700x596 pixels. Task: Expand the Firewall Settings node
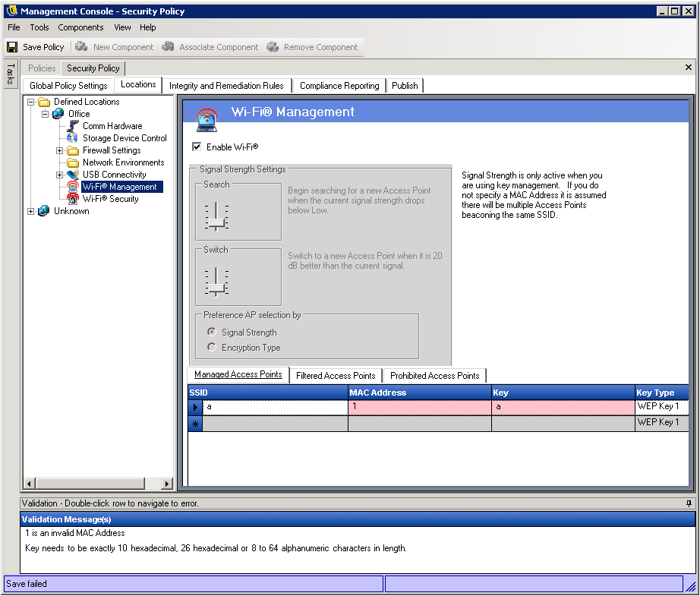59,150
